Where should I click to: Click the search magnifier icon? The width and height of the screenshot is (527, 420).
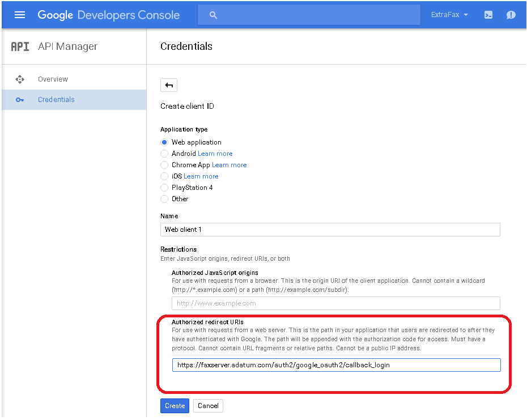[x=213, y=15]
